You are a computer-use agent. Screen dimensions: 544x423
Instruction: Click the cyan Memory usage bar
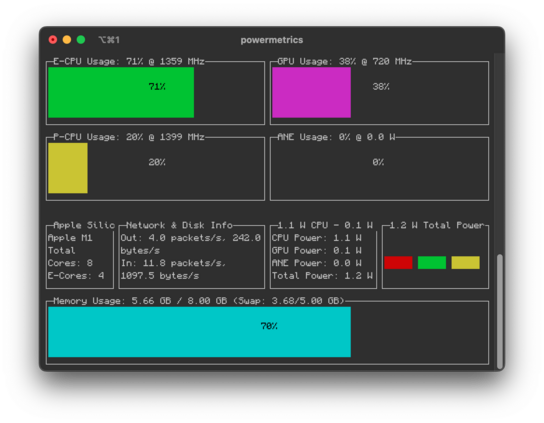(199, 332)
